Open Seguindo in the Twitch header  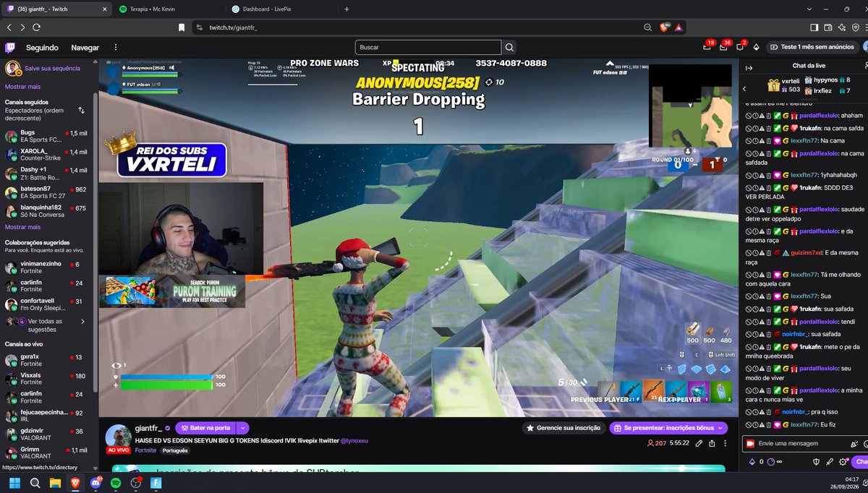pos(42,48)
